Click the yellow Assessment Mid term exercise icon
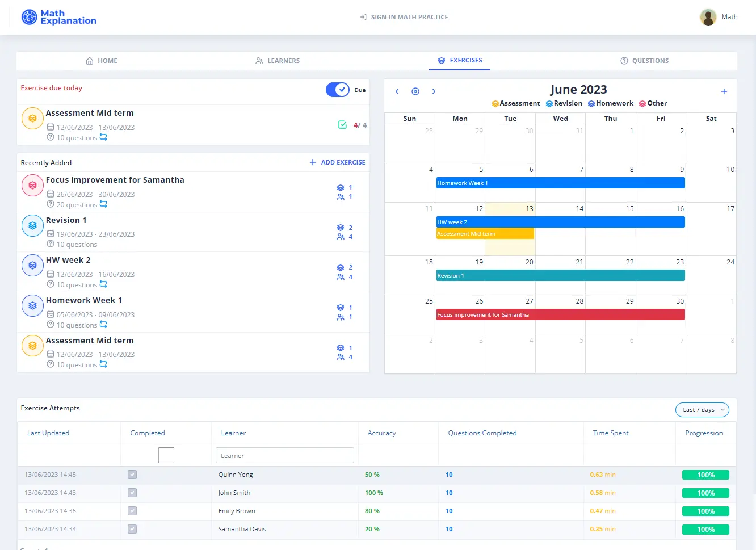The image size is (756, 550). tap(32, 118)
